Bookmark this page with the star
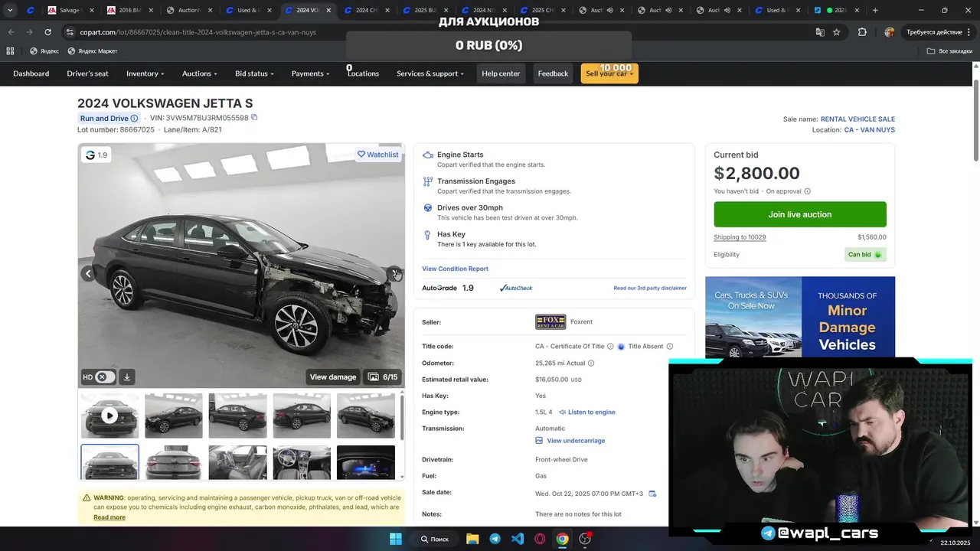This screenshot has height=551, width=980. coord(837,32)
